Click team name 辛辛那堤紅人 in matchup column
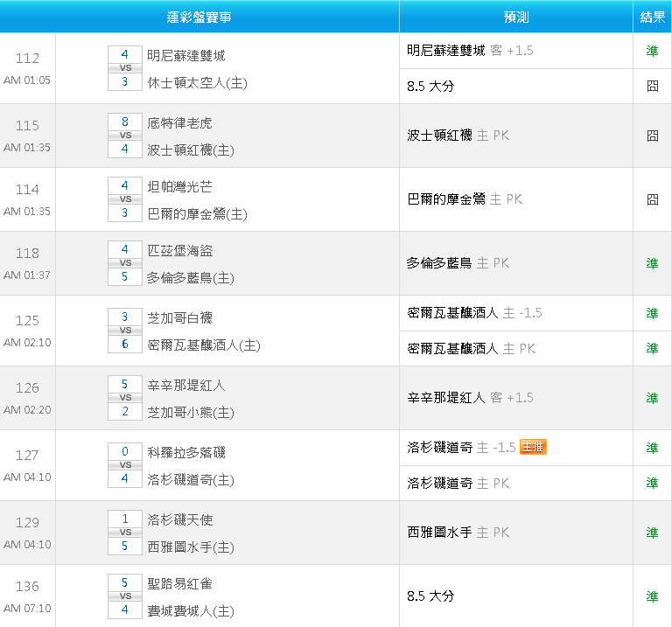This screenshot has height=627, width=672. point(186,385)
